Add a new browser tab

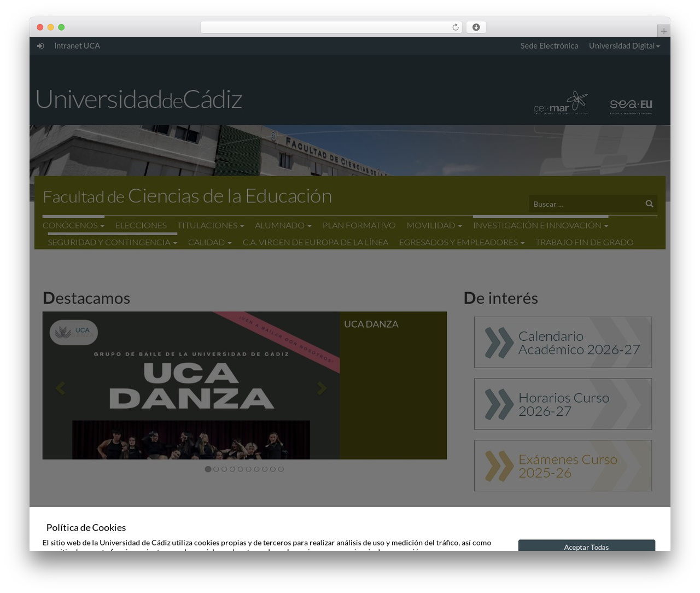click(x=664, y=31)
